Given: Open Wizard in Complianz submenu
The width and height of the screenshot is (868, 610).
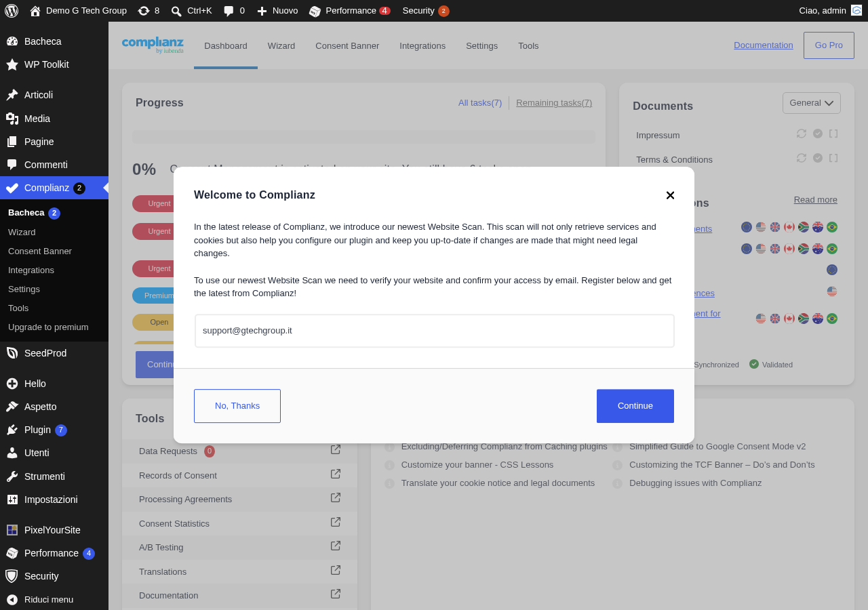Looking at the screenshot, I should click(22, 232).
